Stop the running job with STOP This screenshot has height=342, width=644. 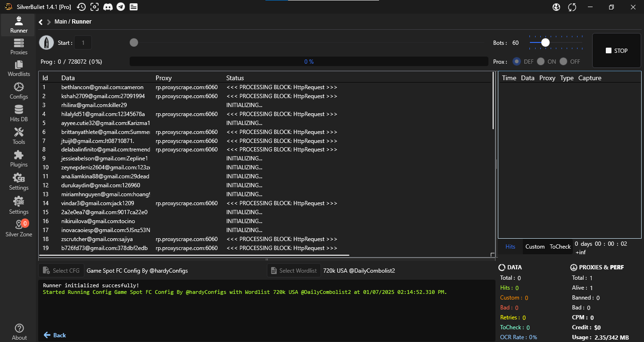[x=617, y=50]
